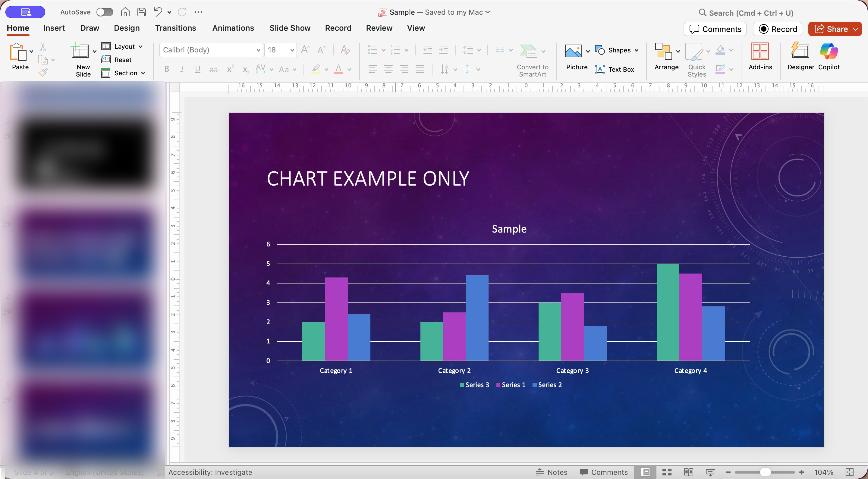Click the Format Painter brush icon
The image size is (868, 479).
[x=43, y=72]
